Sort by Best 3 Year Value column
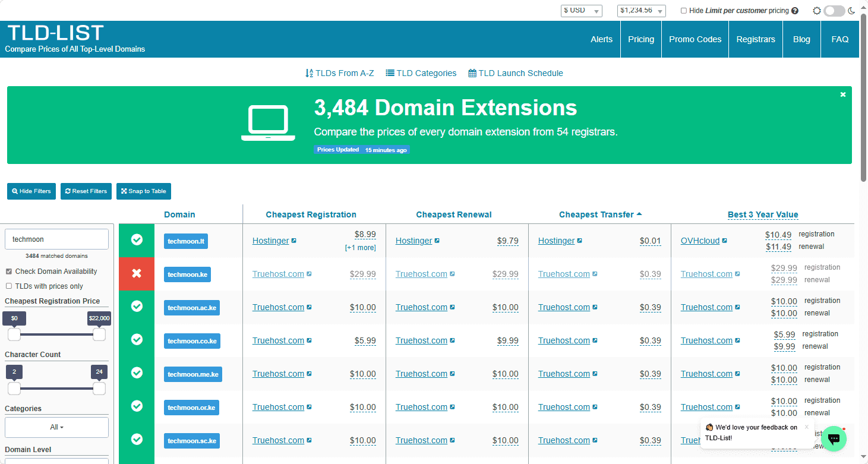Screen dimensions: 868x464 tap(763, 214)
